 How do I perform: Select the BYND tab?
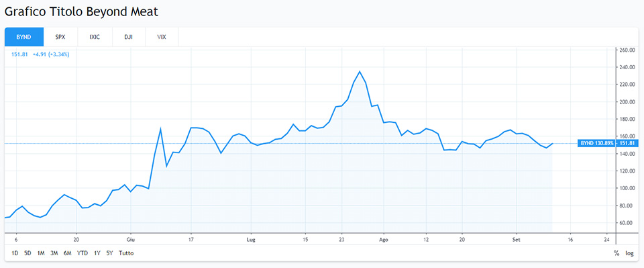[x=24, y=36]
